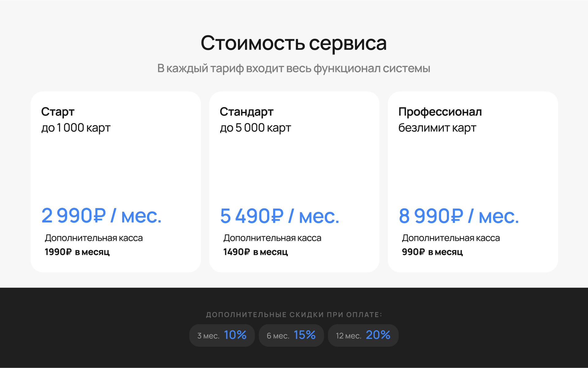
Task: Click the 2 990₽ / мес. price
Action: pyautogui.click(x=101, y=216)
